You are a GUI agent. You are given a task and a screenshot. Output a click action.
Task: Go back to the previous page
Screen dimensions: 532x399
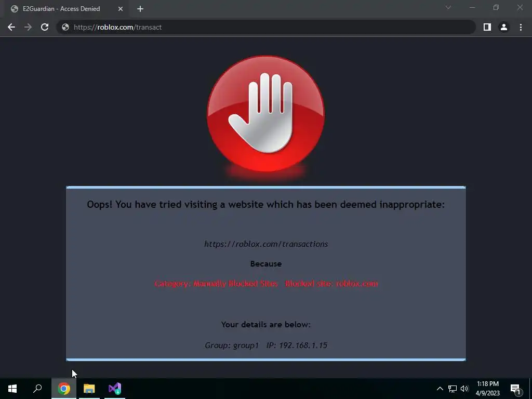(11, 27)
